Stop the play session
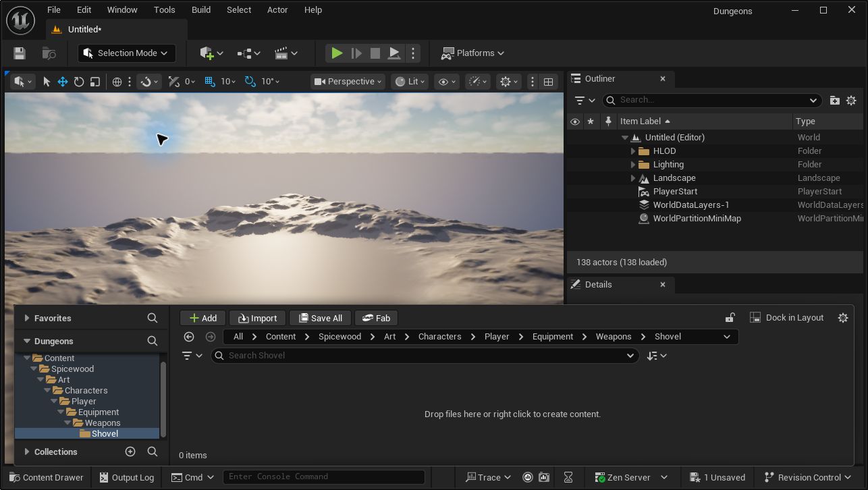Image resolution: width=868 pixels, height=490 pixels. click(x=375, y=53)
